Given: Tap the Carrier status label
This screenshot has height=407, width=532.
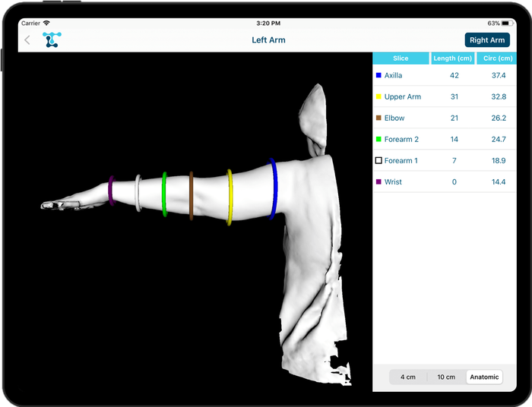Looking at the screenshot, I should pyautogui.click(x=30, y=23).
